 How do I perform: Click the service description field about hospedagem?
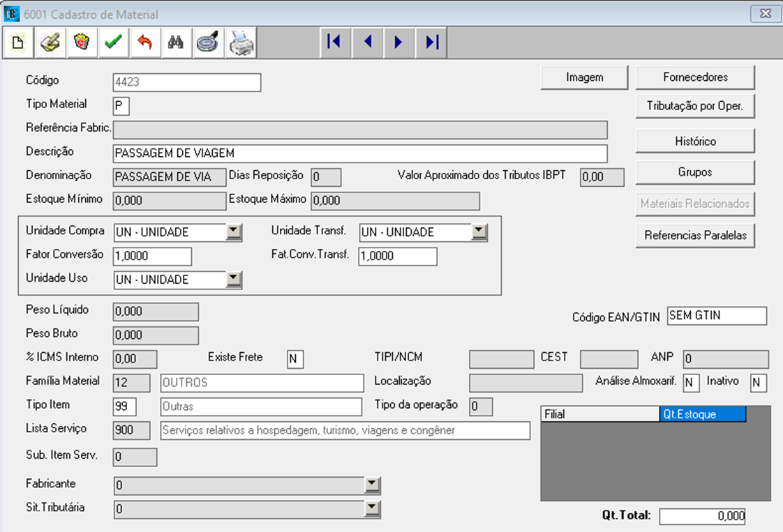pyautogui.click(x=345, y=430)
